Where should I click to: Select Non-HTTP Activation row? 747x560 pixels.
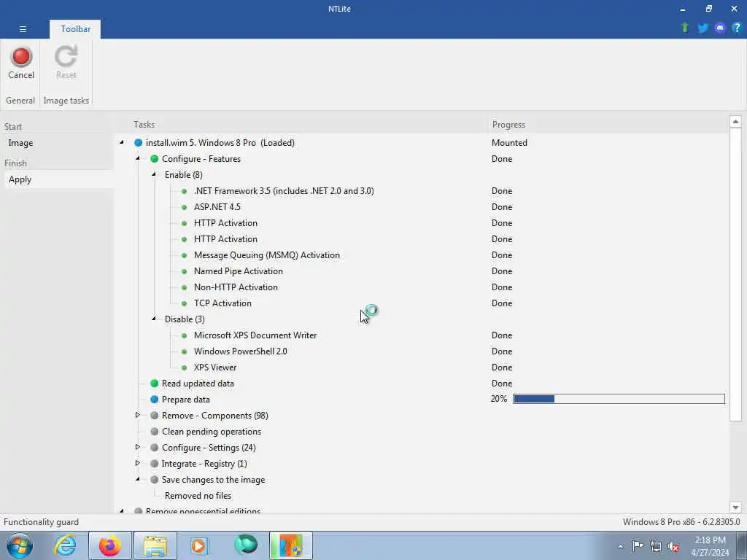coord(236,287)
